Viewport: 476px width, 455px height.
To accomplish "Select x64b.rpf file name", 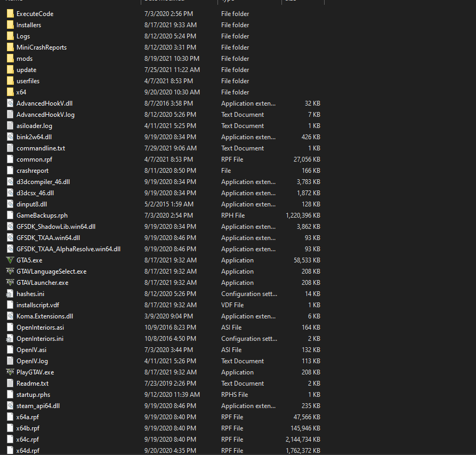I will 28,428.
